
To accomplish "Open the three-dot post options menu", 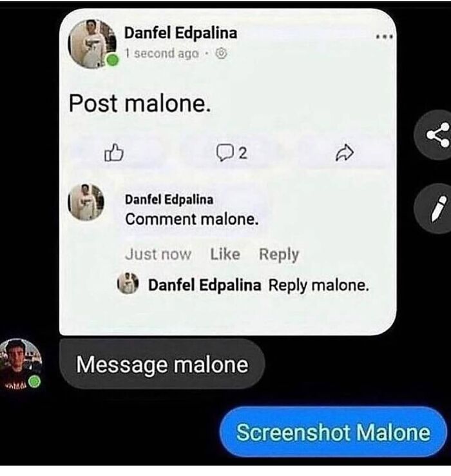I will coord(384,37).
